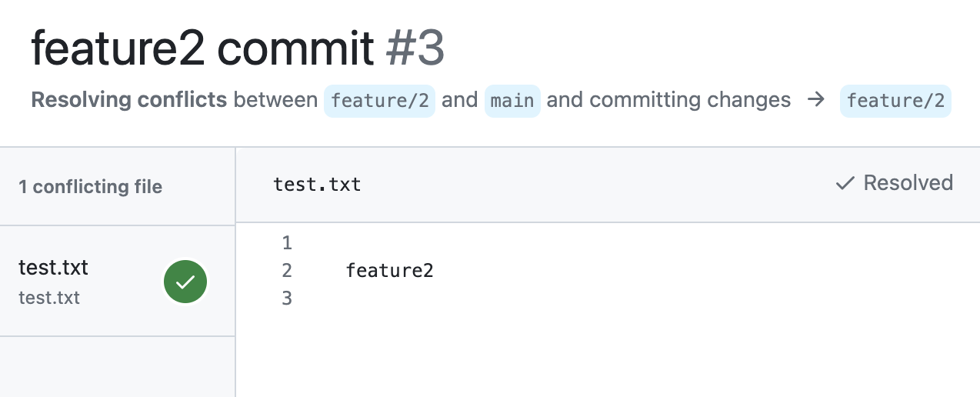Image resolution: width=980 pixels, height=397 pixels.
Task: Click the gray test.txt path subtitle
Action: click(49, 298)
